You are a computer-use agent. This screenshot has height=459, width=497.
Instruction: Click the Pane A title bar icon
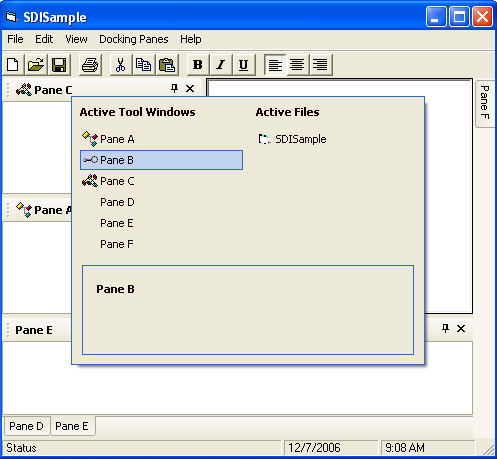pyautogui.click(x=24, y=210)
